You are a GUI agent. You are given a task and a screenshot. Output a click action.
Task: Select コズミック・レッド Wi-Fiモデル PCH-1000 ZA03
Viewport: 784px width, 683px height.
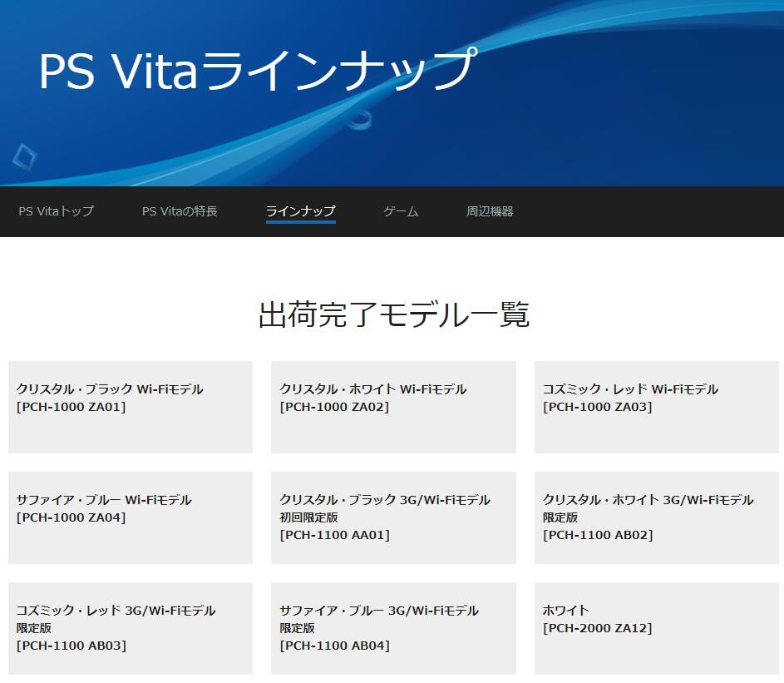point(656,406)
